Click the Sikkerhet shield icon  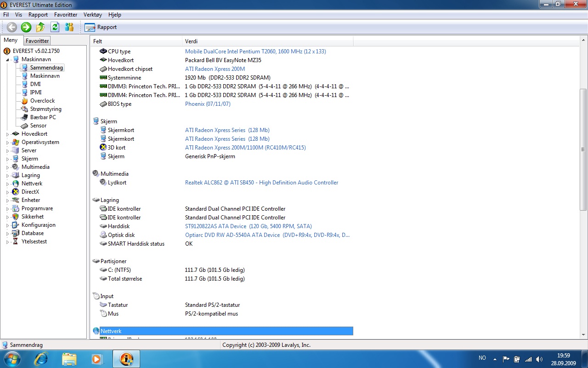pyautogui.click(x=16, y=217)
